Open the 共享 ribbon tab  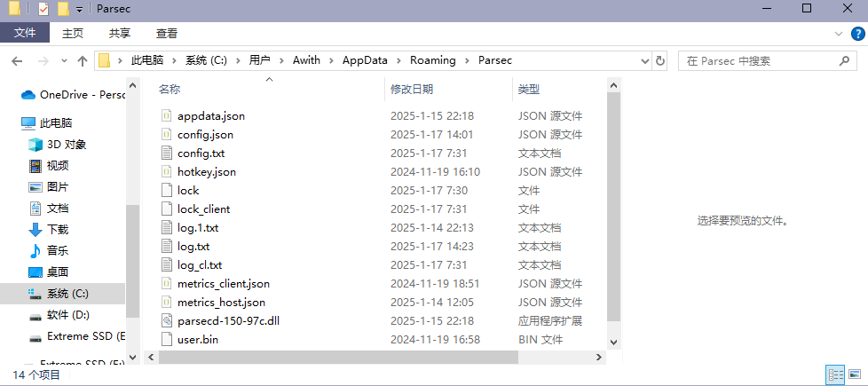click(120, 33)
